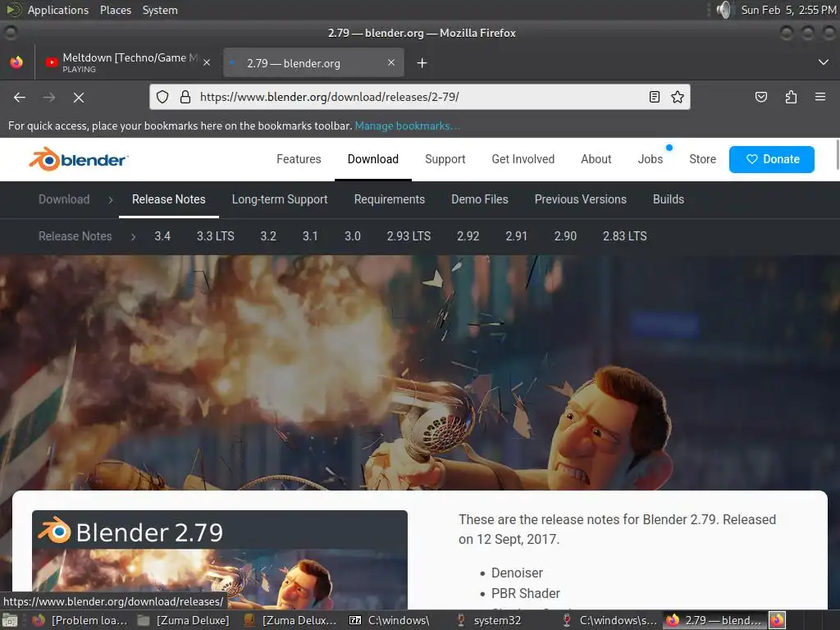
Task: Click the site padlock security icon
Action: [185, 97]
